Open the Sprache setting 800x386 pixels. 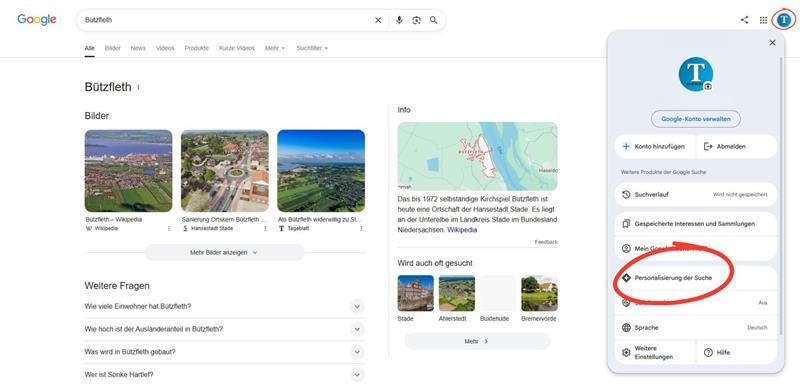pos(695,327)
